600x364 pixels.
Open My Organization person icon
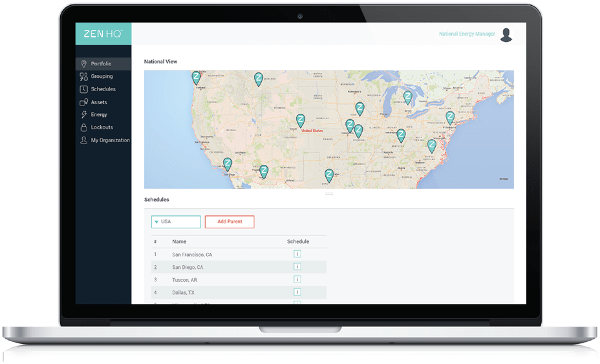[83, 140]
